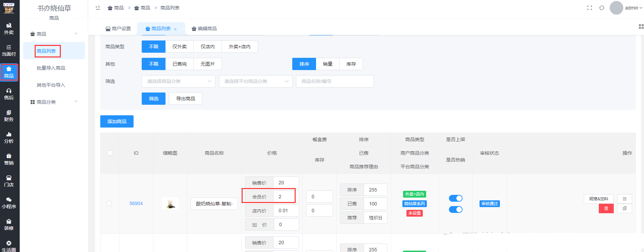Open 规格&加料 for product 56904
The image size is (644, 252).
pyautogui.click(x=599, y=199)
